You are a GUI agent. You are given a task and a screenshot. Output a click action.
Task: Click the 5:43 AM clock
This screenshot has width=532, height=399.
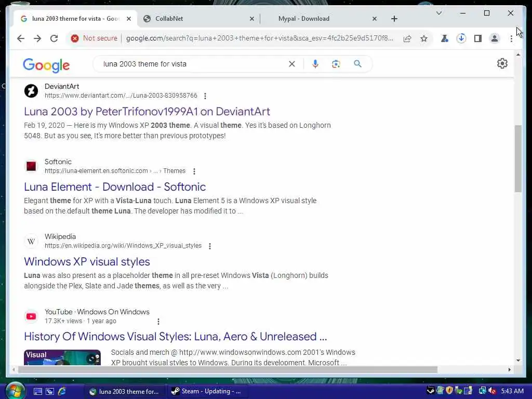512,391
